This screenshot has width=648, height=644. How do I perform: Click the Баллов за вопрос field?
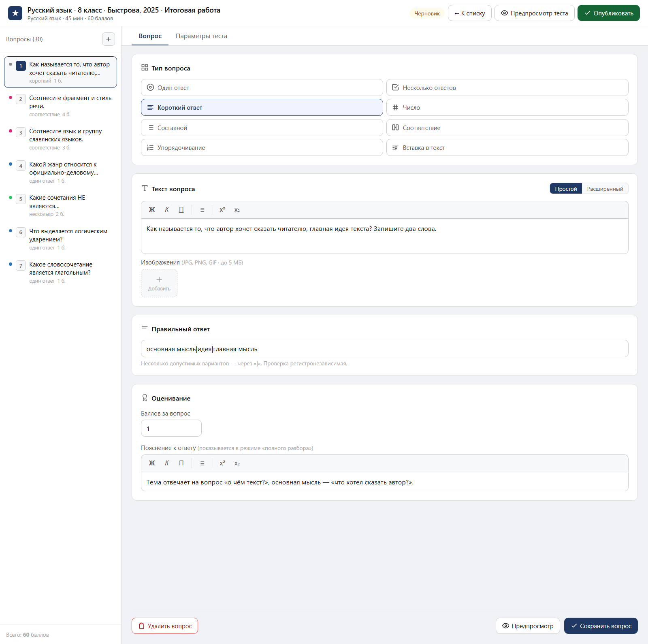[171, 428]
